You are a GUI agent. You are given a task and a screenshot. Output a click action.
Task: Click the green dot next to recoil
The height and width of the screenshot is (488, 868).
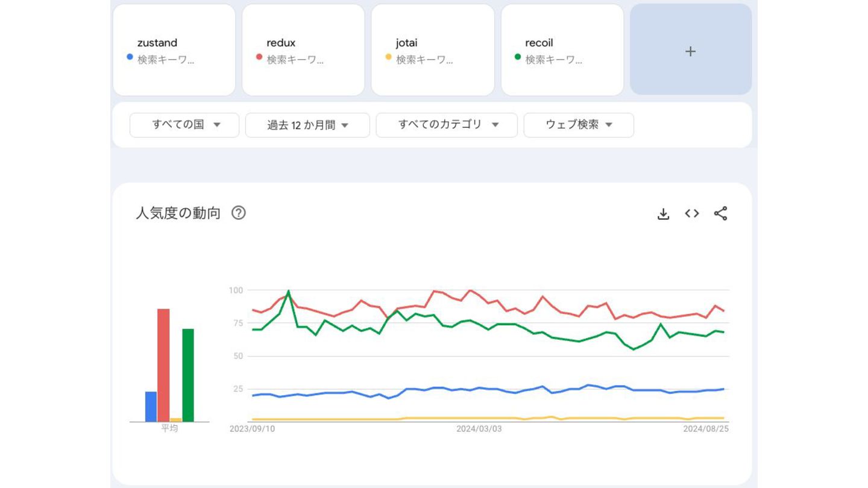[517, 57]
